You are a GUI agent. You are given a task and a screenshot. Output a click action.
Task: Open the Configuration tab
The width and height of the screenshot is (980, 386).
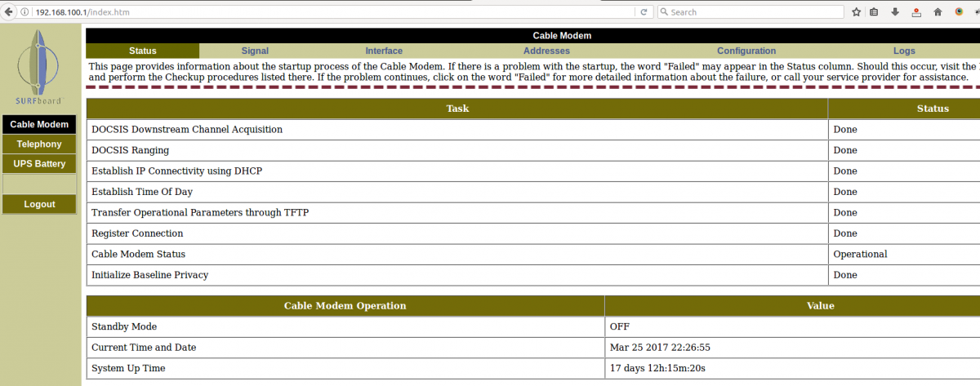pos(746,51)
